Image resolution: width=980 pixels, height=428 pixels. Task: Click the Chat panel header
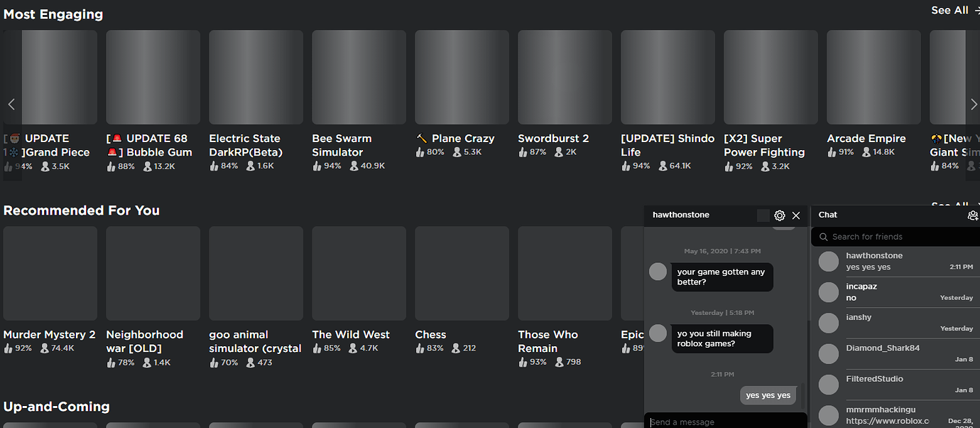(x=895, y=215)
